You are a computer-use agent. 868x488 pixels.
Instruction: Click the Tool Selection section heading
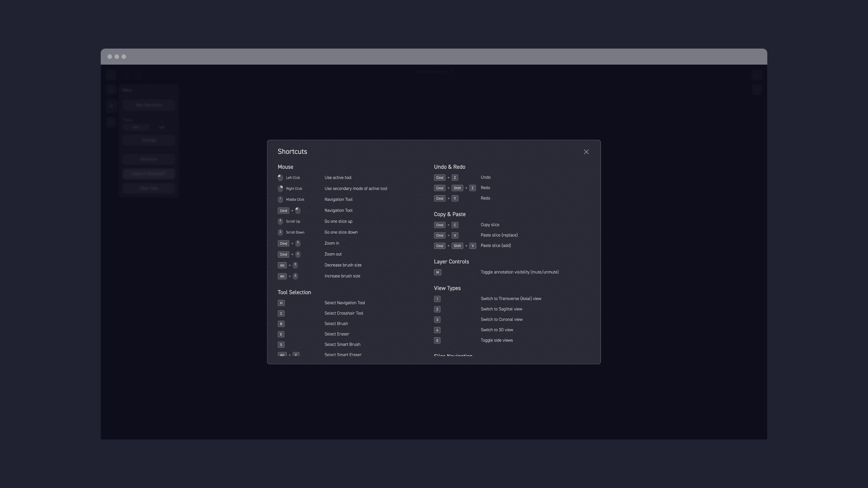[294, 292]
